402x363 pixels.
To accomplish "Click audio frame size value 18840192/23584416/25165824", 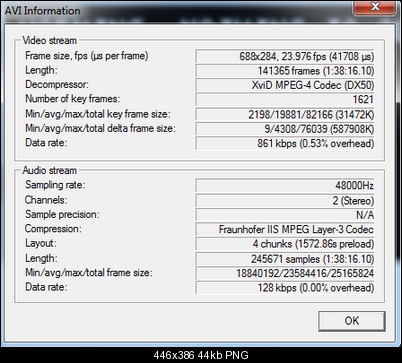I will pyautogui.click(x=285, y=273).
